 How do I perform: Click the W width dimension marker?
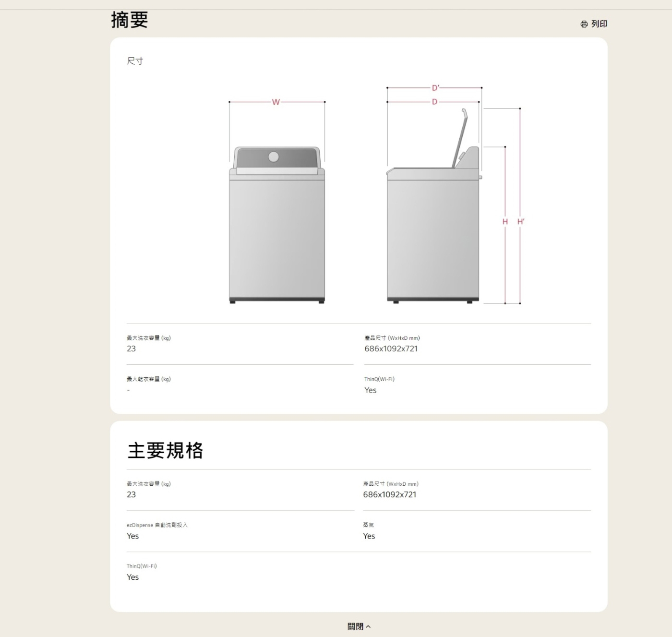click(276, 102)
